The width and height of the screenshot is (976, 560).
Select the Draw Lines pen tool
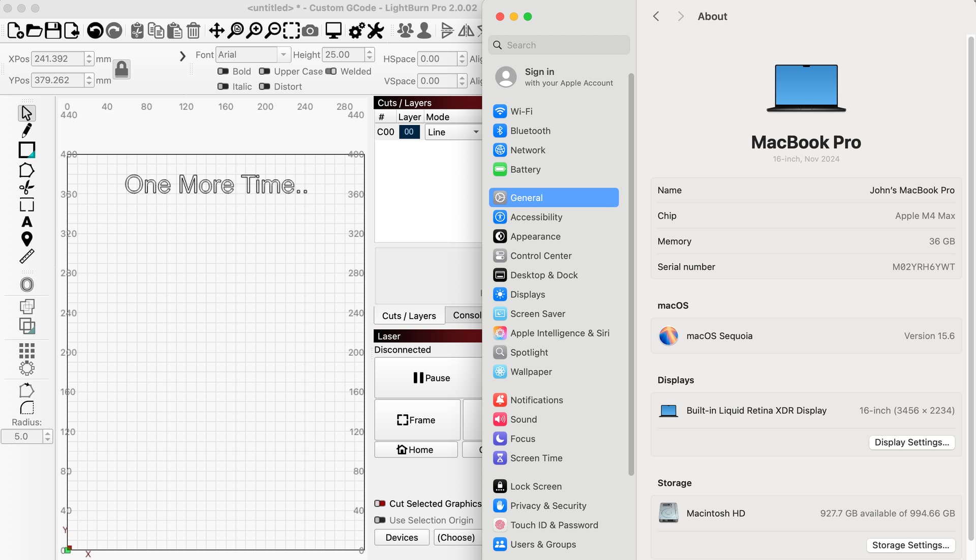26,131
